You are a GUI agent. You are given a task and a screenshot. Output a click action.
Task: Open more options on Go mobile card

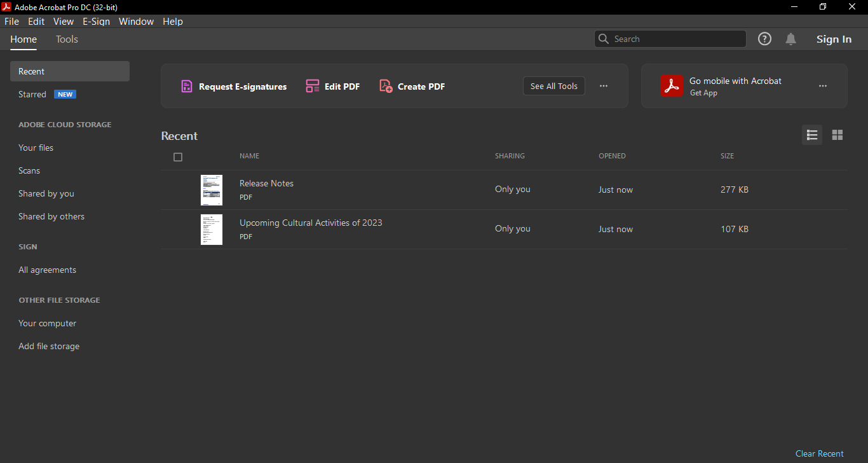(x=823, y=86)
